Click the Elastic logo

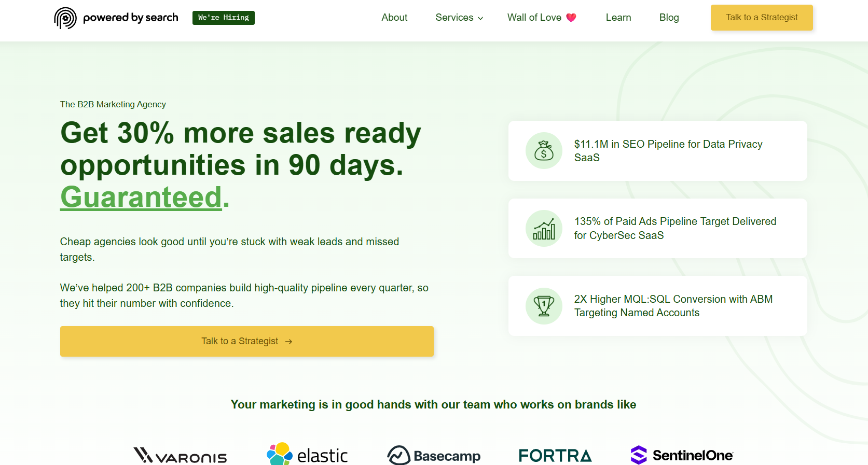tap(307, 454)
